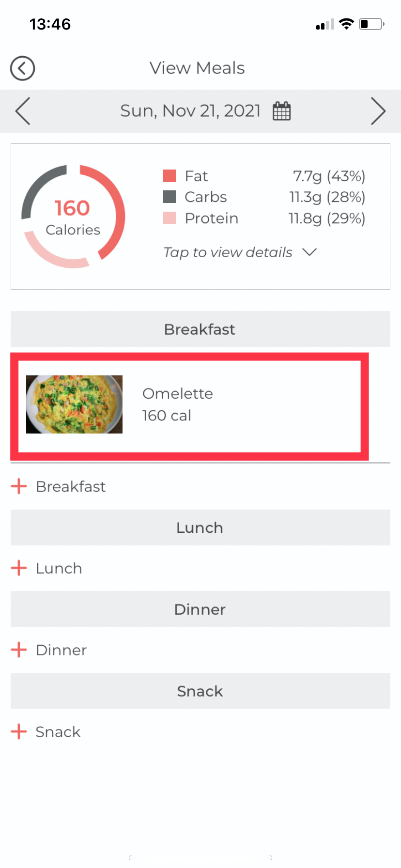Tap the 160 Calories donut chart

pos(73,217)
